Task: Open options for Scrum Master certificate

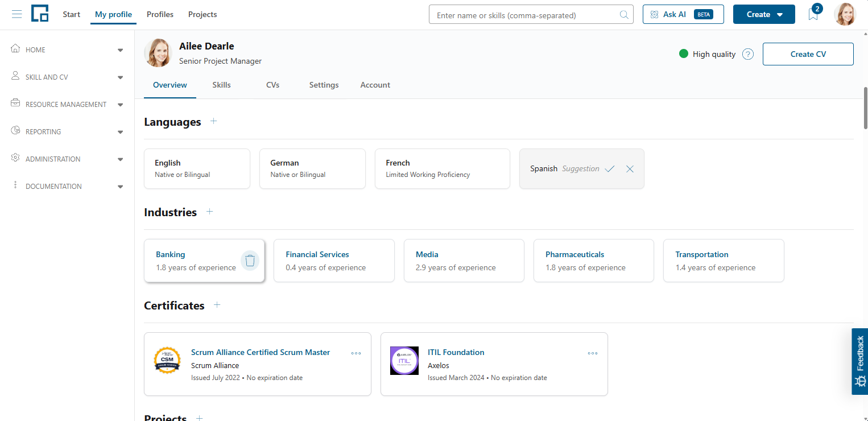Action: [x=356, y=353]
